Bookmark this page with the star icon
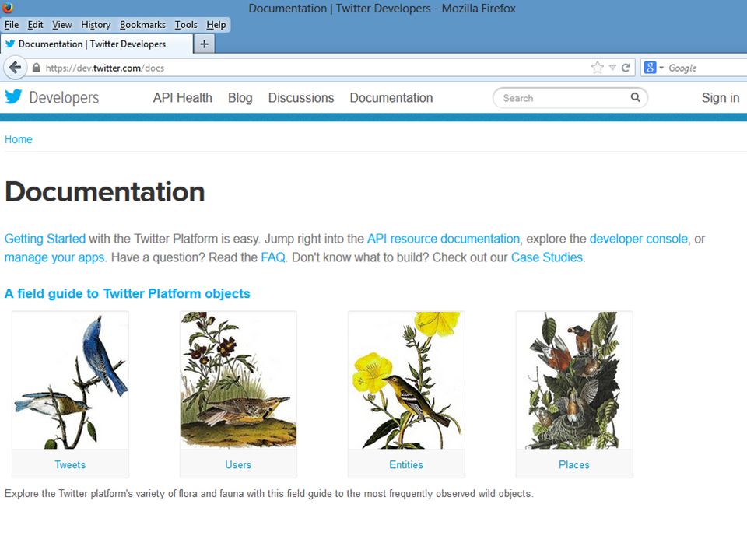Image resolution: width=747 pixels, height=560 pixels. point(597,68)
